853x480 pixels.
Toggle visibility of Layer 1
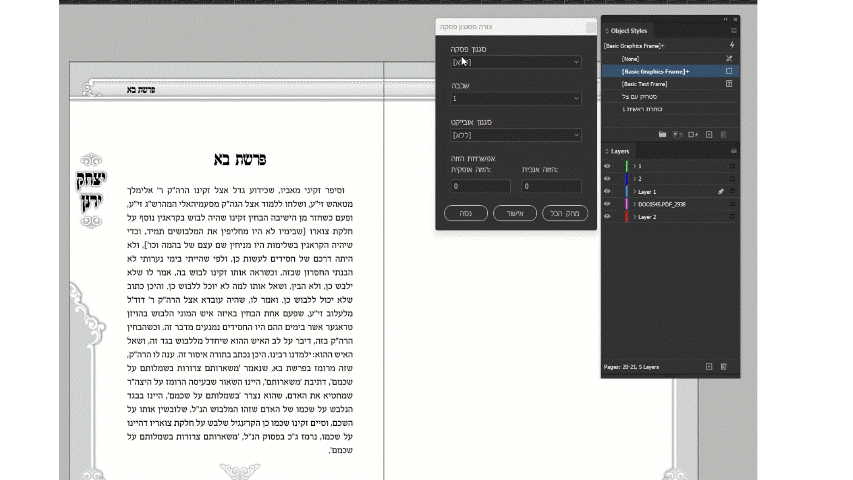coord(607,192)
